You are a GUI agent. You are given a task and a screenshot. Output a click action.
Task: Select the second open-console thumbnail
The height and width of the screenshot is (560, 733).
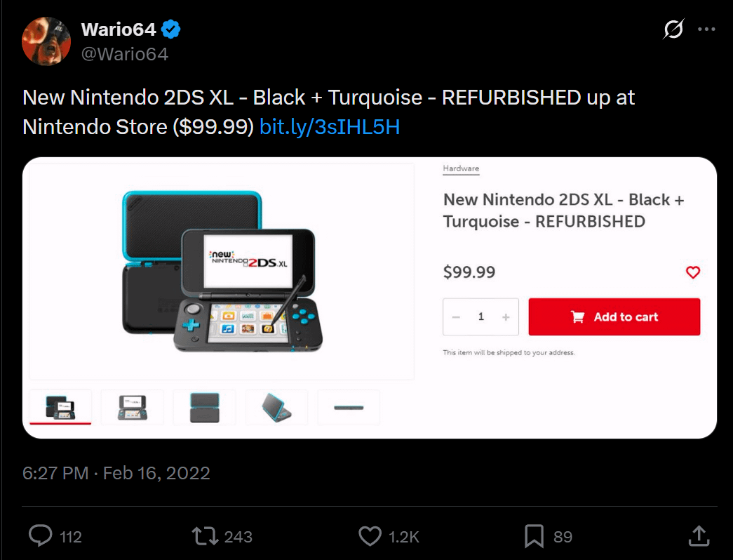(133, 408)
